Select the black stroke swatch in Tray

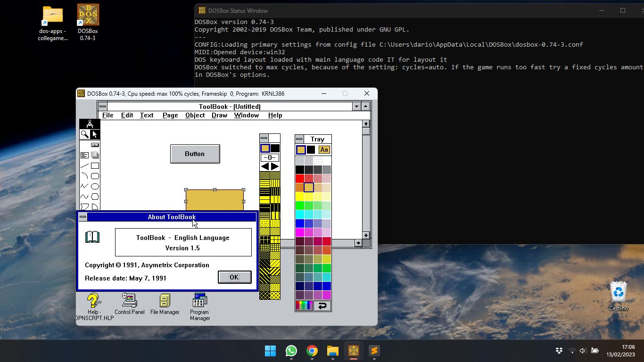pos(311,149)
